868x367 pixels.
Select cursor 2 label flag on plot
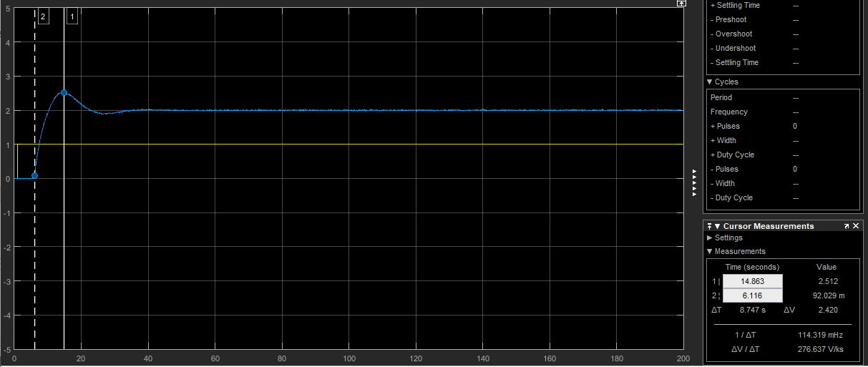(x=43, y=16)
